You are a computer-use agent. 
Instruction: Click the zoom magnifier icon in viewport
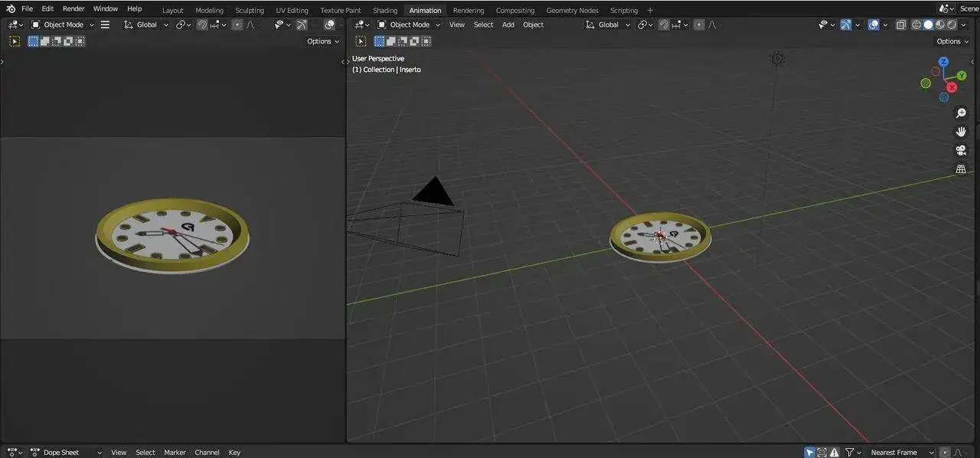coord(961,113)
